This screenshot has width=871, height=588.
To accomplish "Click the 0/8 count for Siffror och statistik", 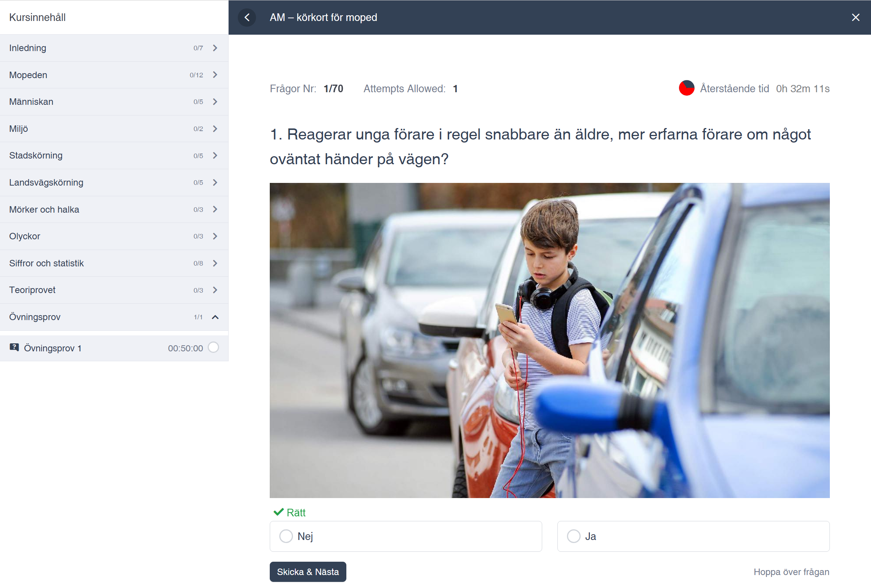I will coord(198,263).
